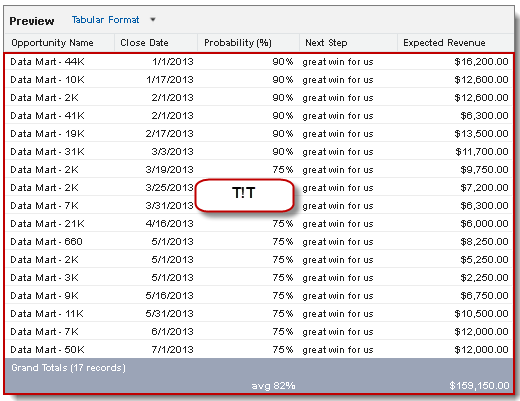This screenshot has height=401, width=520.
Task: Click the Probability (%) column header
Action: click(x=238, y=43)
